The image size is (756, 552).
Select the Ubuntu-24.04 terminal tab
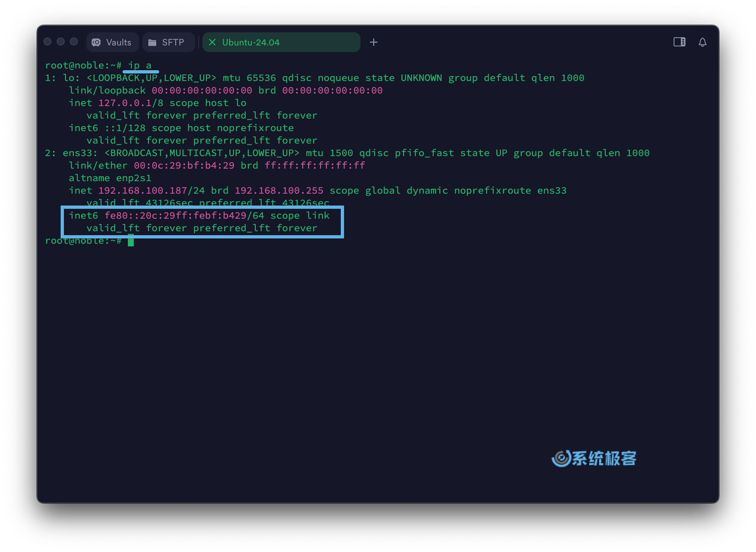click(281, 42)
